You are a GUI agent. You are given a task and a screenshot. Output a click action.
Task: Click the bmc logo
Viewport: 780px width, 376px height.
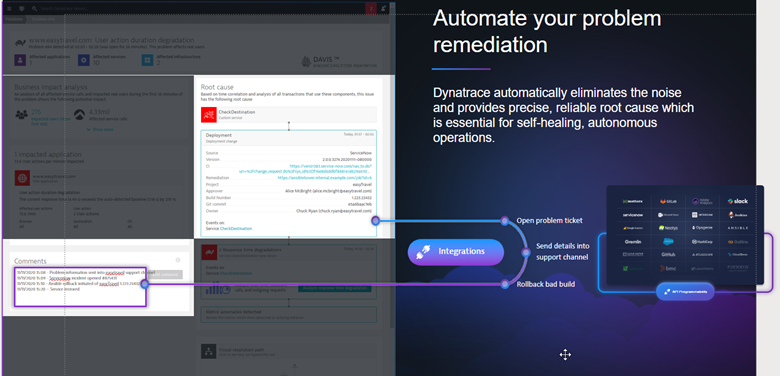(x=667, y=268)
